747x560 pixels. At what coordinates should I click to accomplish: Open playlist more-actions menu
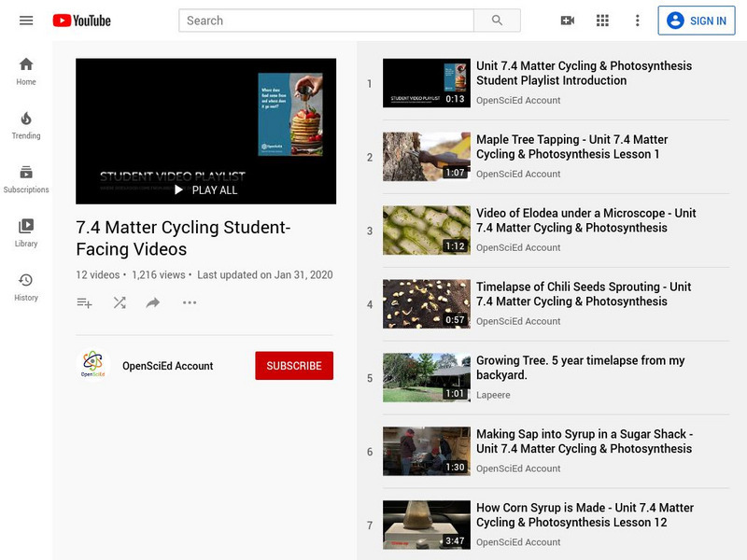click(x=188, y=302)
